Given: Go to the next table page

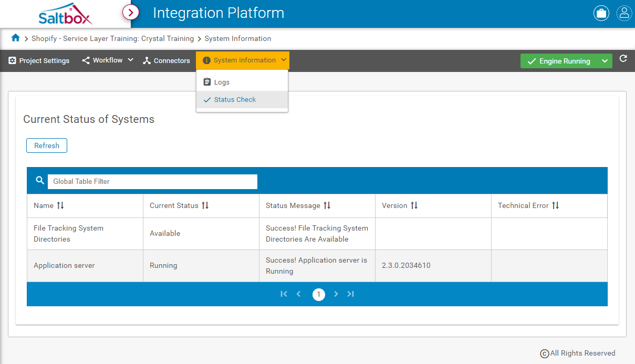Looking at the screenshot, I should click(336, 294).
